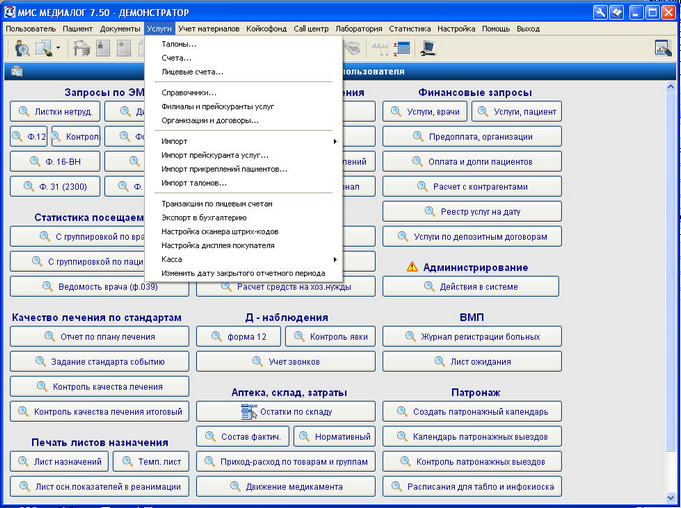681x508 pixels.
Task: Select Счета... menu entry
Action: point(244,58)
